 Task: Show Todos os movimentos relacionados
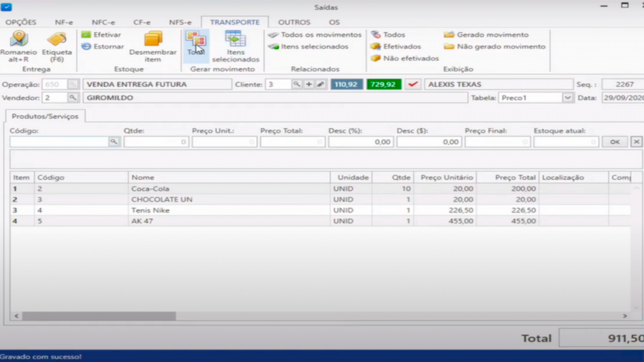[315, 35]
